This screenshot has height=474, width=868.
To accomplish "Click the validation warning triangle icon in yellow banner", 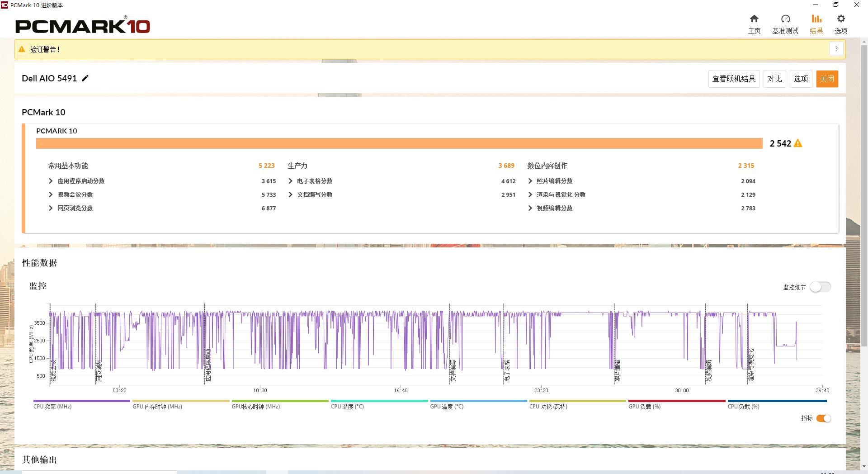I will coord(22,49).
